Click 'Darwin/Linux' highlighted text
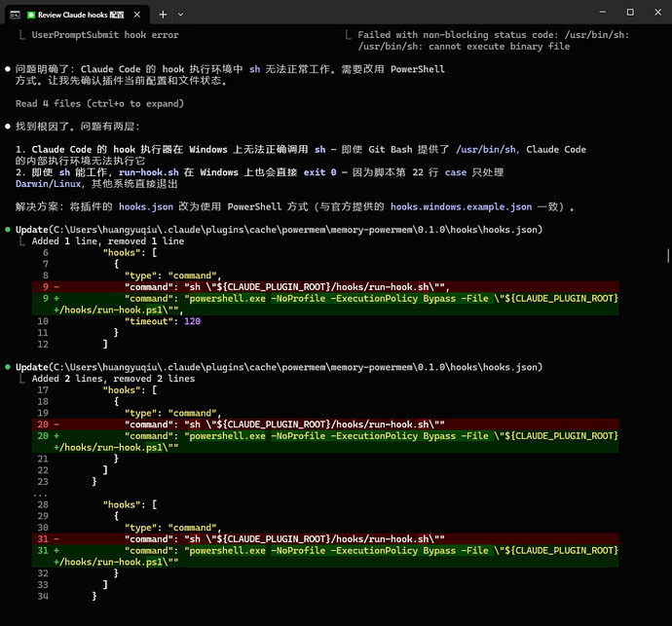The image size is (672, 626). click(48, 184)
